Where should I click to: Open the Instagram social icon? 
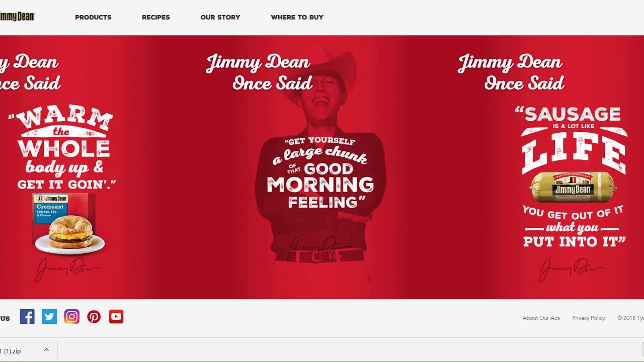point(72,317)
